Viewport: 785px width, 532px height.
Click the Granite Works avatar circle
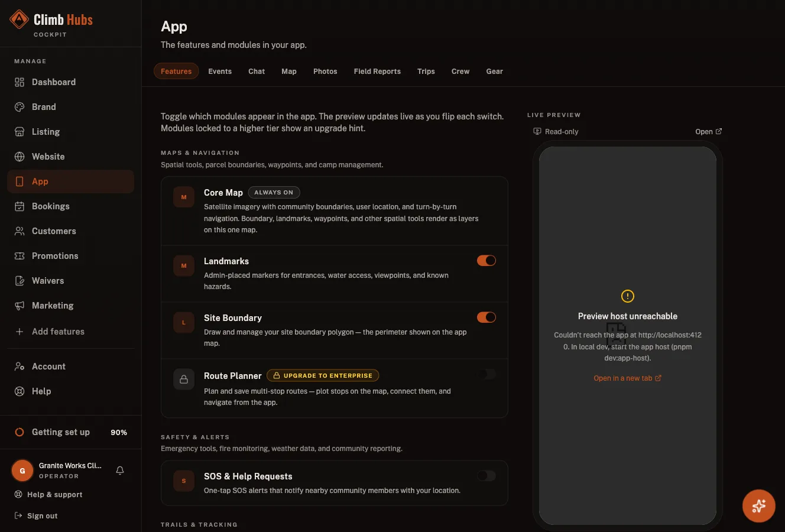[22, 471]
